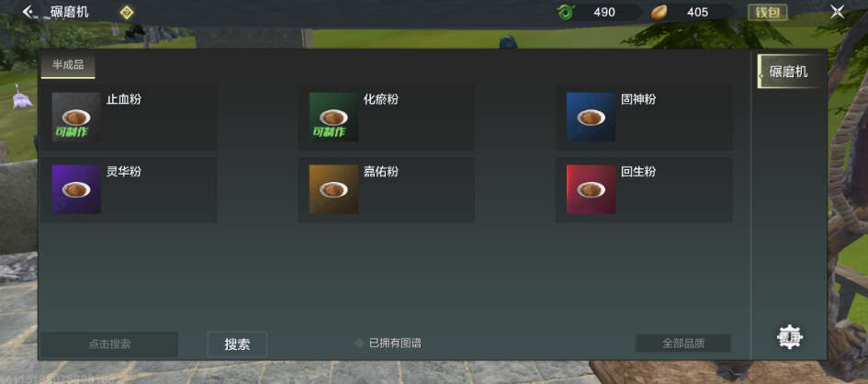
Task: Select the green 化瘀粉 powder icon
Action: pos(333,118)
